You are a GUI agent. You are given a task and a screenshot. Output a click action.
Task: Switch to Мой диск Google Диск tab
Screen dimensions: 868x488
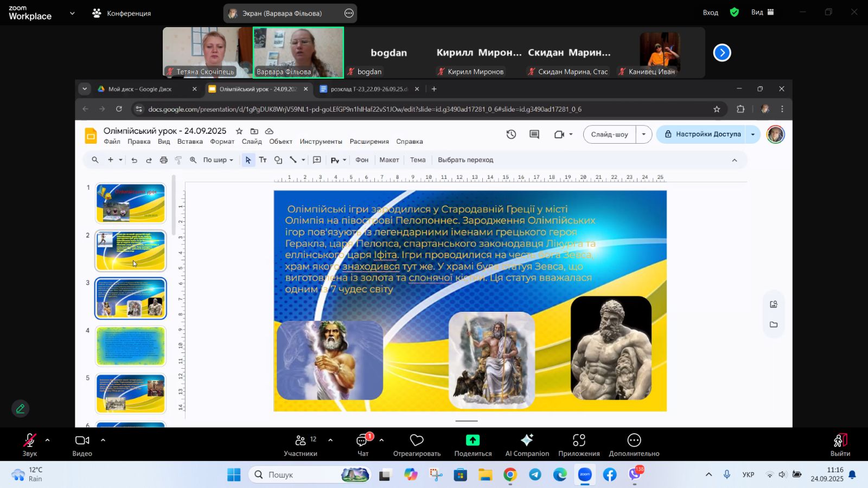coord(140,89)
